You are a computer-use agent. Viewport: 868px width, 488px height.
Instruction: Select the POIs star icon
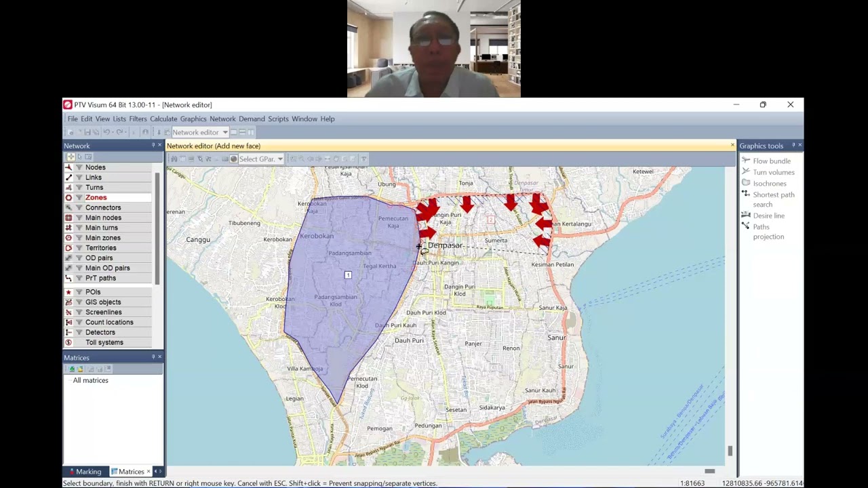coord(68,292)
